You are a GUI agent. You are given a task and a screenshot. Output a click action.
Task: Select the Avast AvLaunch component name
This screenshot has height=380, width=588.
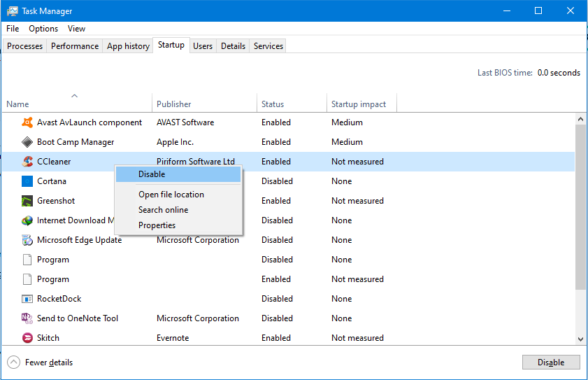[89, 122]
